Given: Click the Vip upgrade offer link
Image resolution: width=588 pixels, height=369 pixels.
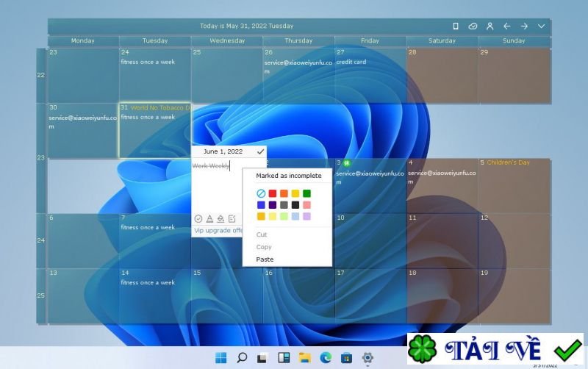Looking at the screenshot, I should coord(218,230).
